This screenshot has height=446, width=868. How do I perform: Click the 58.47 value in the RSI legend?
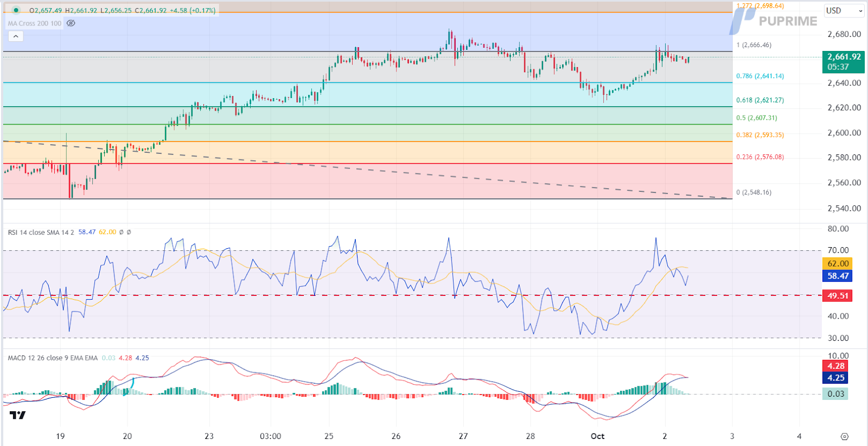coord(87,232)
